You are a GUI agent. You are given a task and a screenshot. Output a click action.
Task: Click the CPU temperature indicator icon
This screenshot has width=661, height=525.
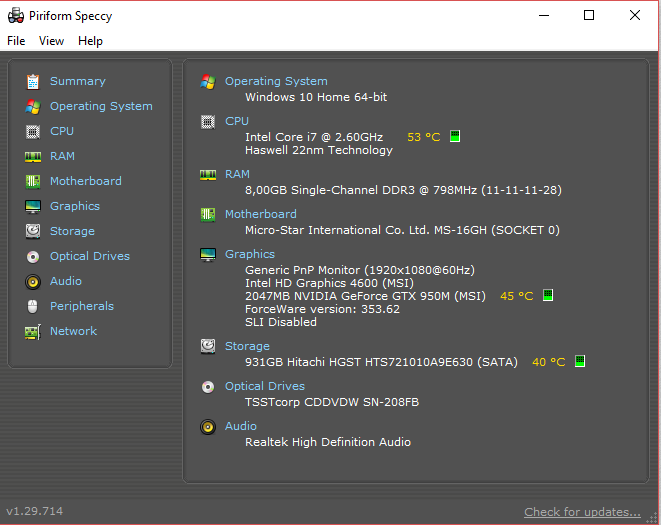click(455, 136)
